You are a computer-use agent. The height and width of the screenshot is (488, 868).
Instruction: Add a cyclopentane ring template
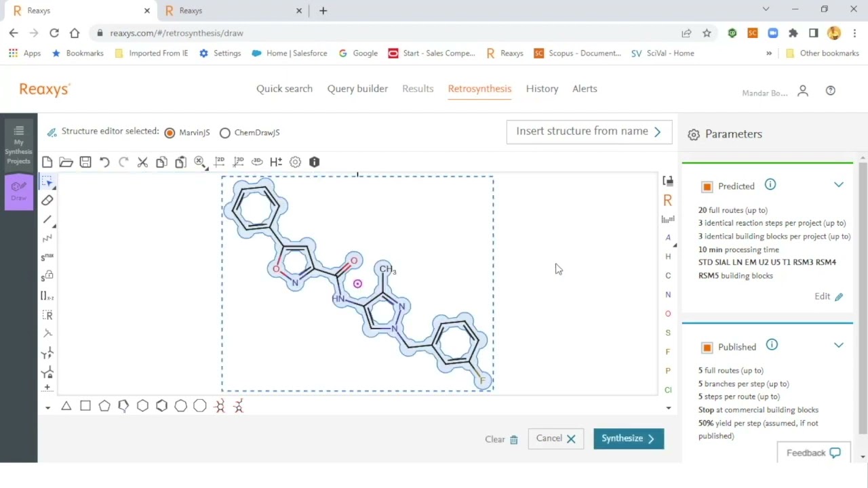point(104,406)
